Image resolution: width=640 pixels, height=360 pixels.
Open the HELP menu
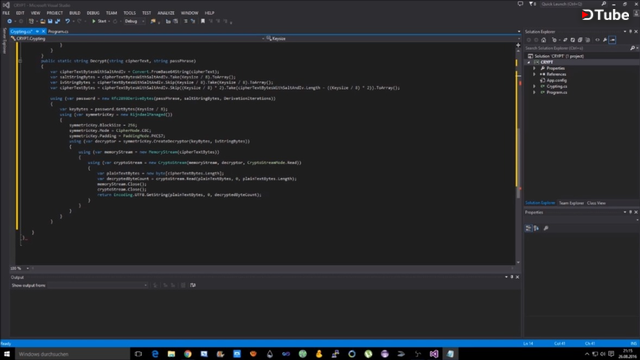tap(209, 13)
